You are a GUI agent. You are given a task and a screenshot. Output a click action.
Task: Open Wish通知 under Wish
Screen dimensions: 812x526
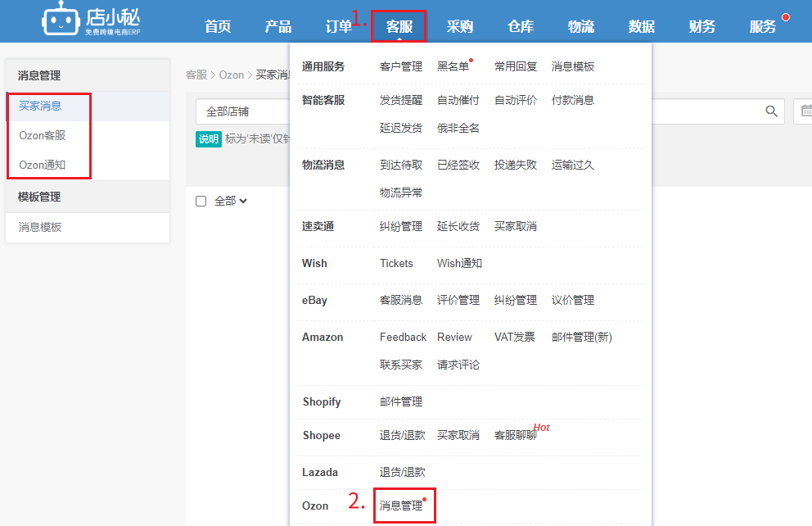pos(459,263)
